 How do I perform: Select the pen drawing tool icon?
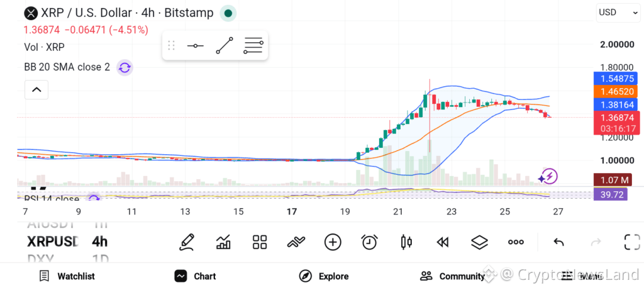[187, 242]
